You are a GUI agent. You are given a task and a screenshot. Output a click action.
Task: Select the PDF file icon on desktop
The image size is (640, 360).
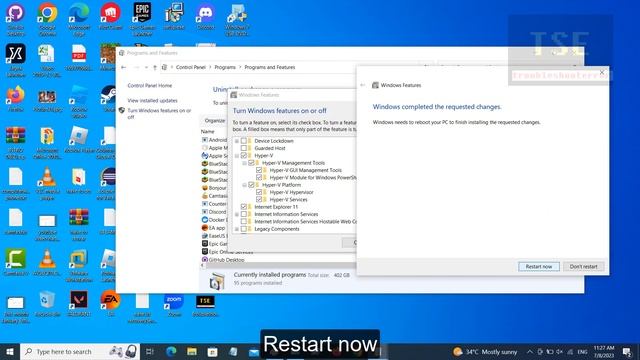[79, 59]
